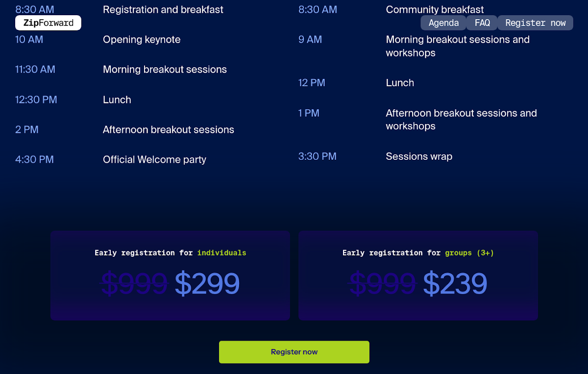Screen dimensions: 588x374
Task: Click the 12 PM Lunch entry
Action: click(x=400, y=83)
